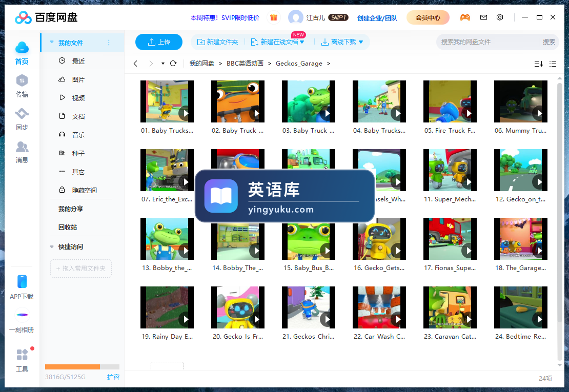569x392 pixels.
Task: Open 一刻相册 album icon
Action: 22,321
